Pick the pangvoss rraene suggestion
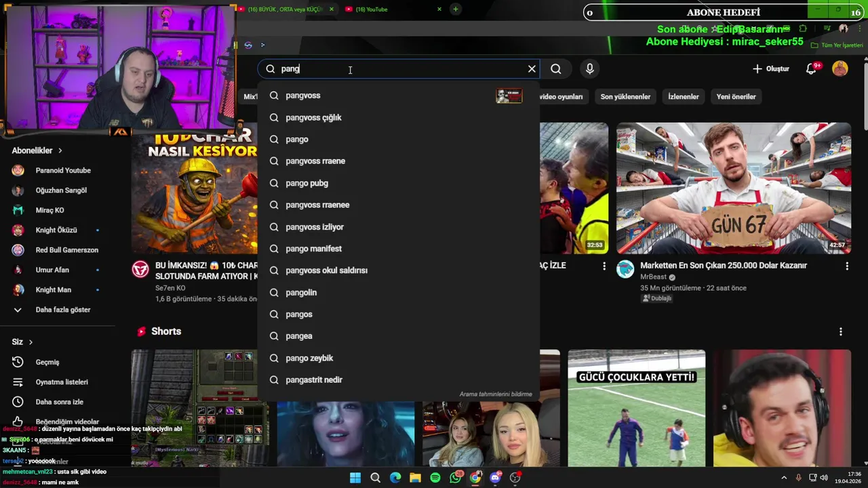The width and height of the screenshot is (868, 488). click(398, 161)
